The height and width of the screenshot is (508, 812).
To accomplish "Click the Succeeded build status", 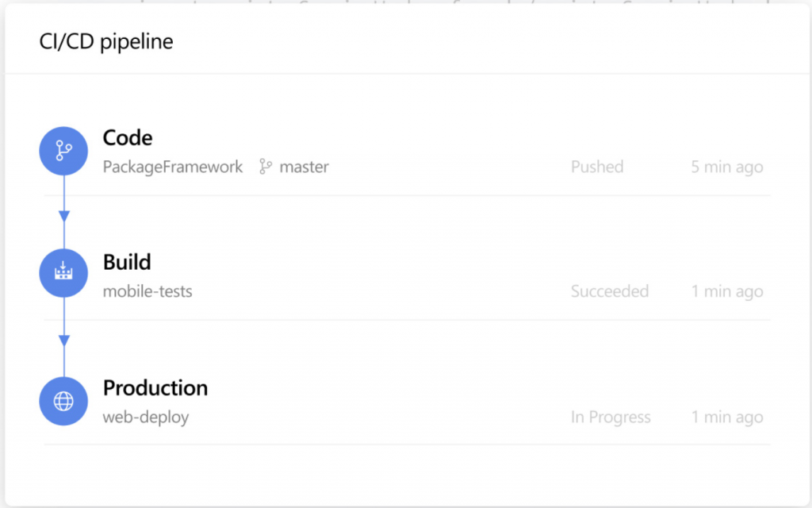I will [x=610, y=291].
